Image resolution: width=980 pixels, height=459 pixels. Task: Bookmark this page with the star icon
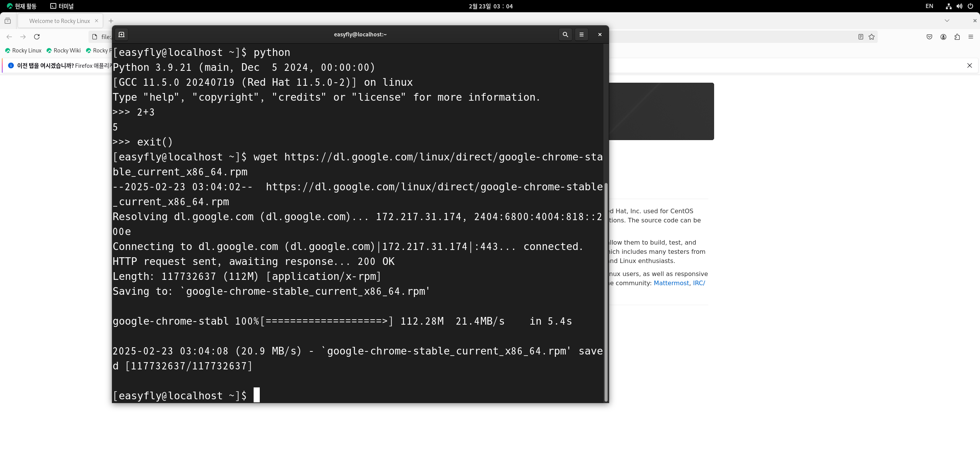[872, 37]
